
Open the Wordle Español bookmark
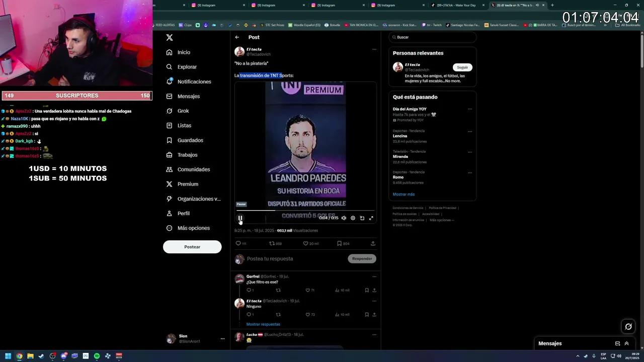tap(304, 25)
